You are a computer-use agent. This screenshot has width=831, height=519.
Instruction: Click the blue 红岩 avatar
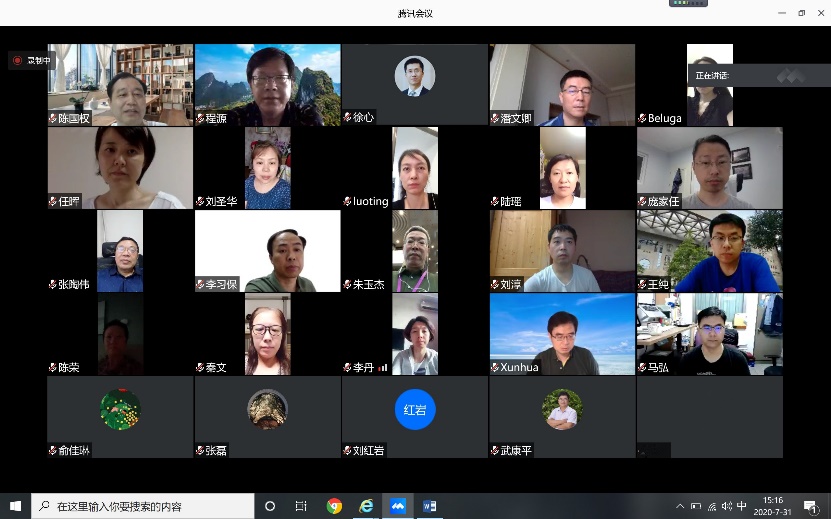pyautogui.click(x=415, y=410)
